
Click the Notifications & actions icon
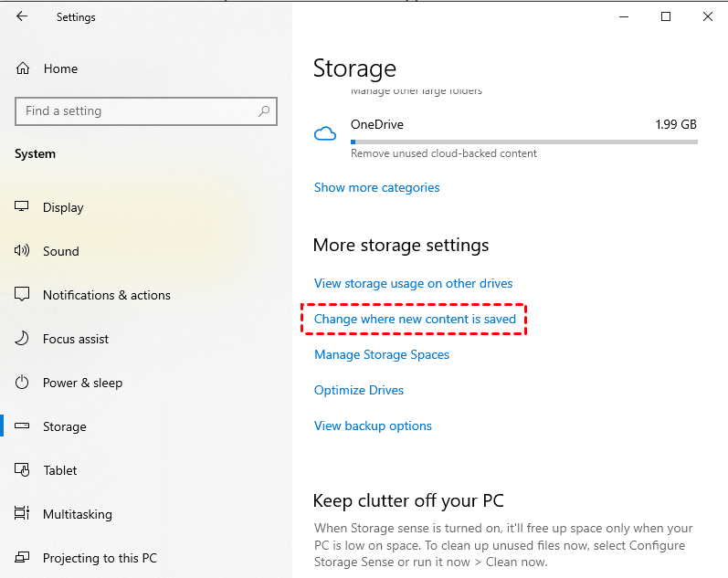coord(23,295)
